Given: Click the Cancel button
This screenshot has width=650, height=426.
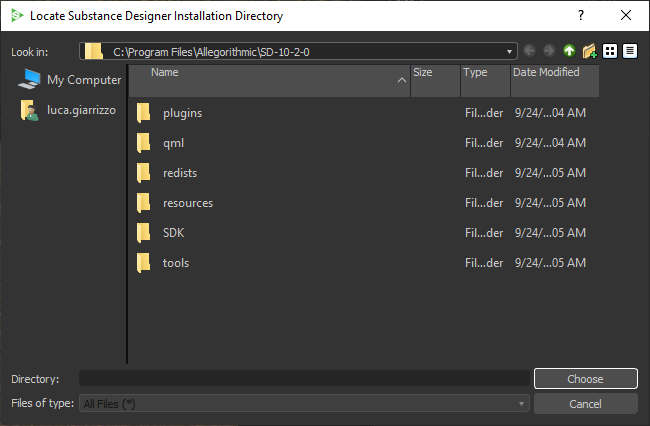Looking at the screenshot, I should pyautogui.click(x=585, y=404).
